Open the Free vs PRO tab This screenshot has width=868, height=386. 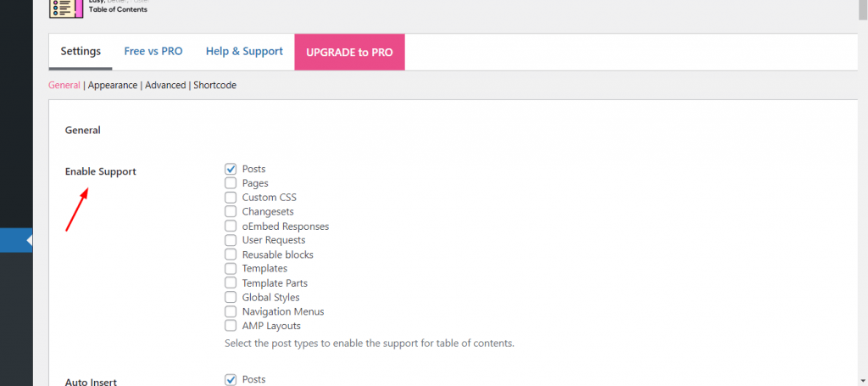153,52
